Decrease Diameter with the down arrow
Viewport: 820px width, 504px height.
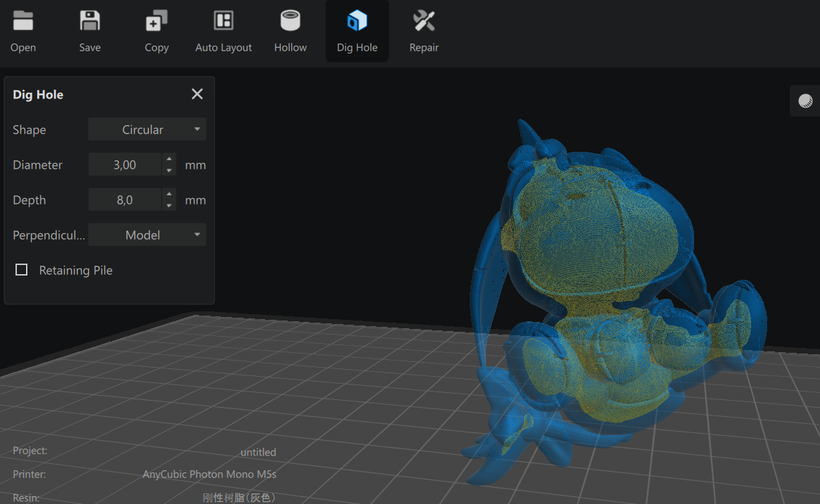[169, 170]
